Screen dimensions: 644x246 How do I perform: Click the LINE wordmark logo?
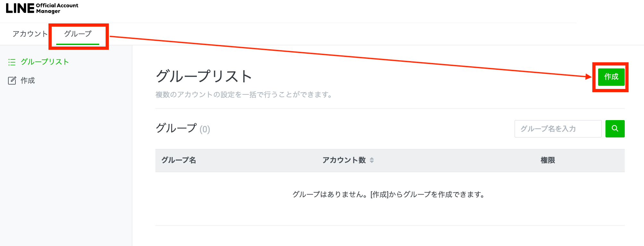(x=20, y=8)
